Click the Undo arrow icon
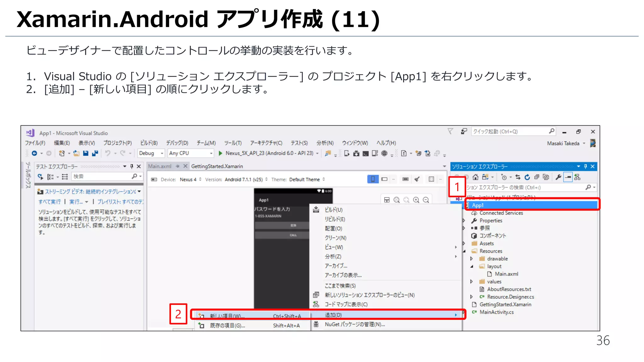 click(108, 153)
